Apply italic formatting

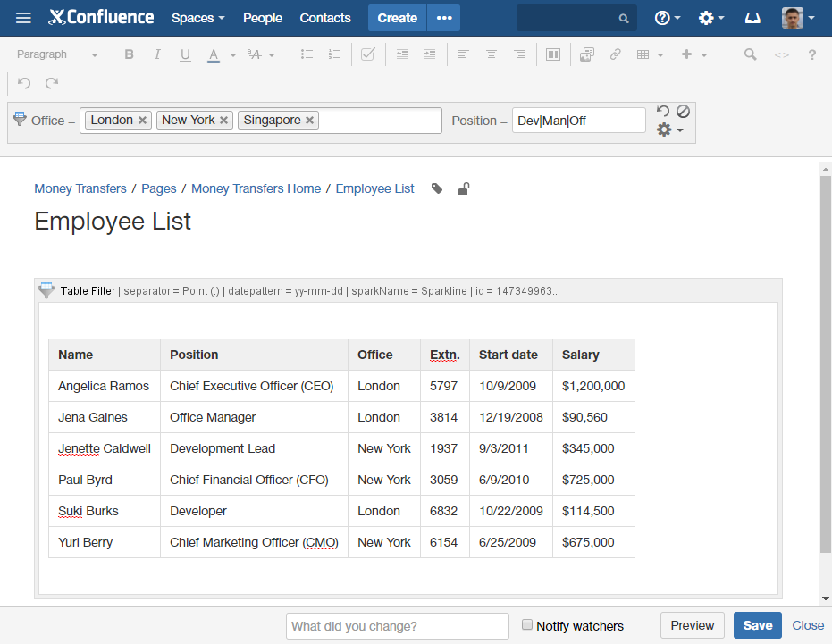tap(157, 54)
